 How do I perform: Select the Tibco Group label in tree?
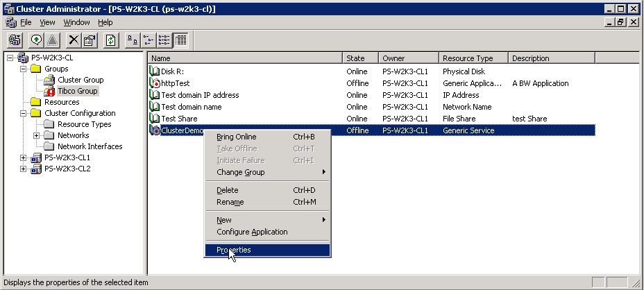(78, 91)
